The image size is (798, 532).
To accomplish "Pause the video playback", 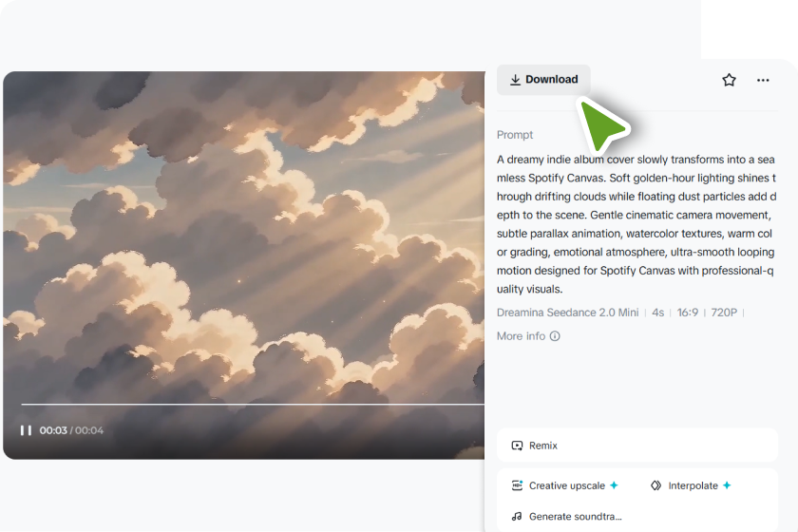I will [26, 430].
